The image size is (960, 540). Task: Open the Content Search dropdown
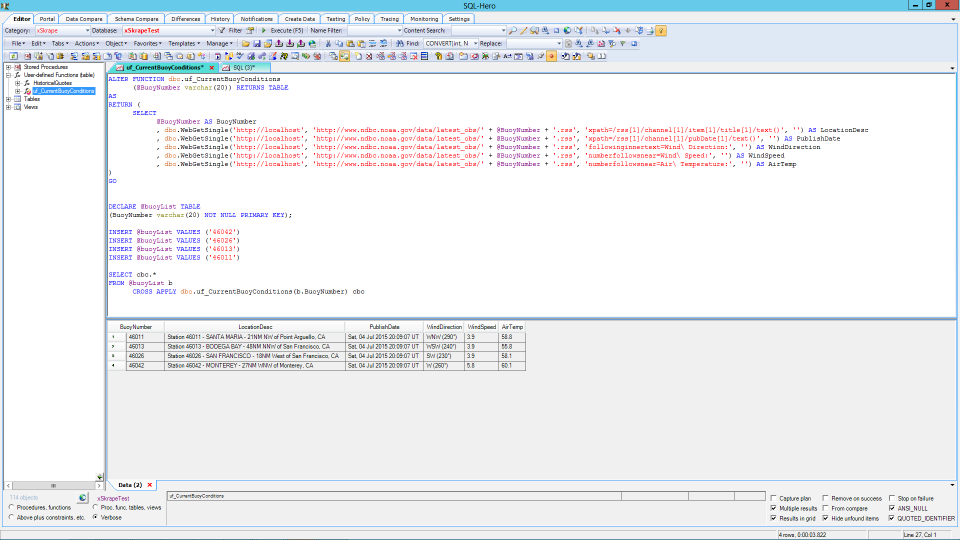pyautogui.click(x=503, y=31)
